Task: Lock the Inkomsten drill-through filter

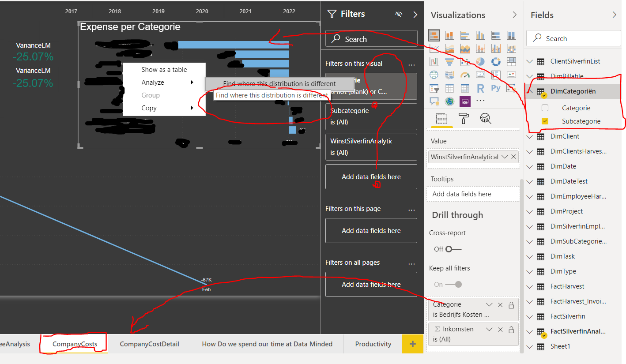Action: (x=511, y=330)
